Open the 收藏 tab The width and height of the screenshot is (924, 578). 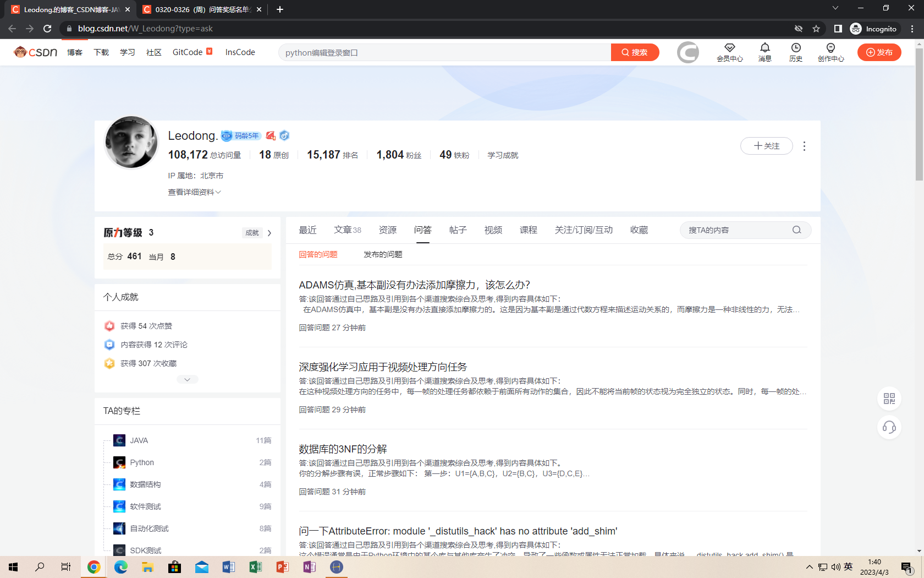[639, 230]
